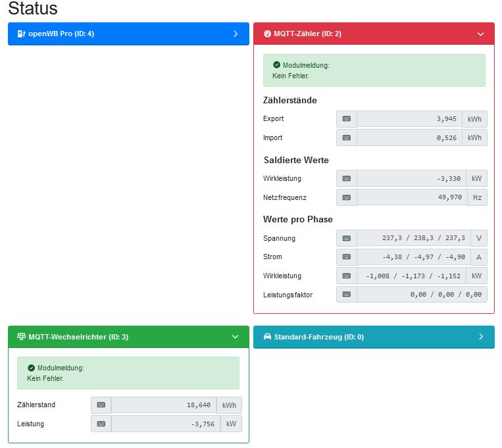Click the charging station icon beside openWB Pro
The image size is (502, 448).
click(x=21, y=34)
